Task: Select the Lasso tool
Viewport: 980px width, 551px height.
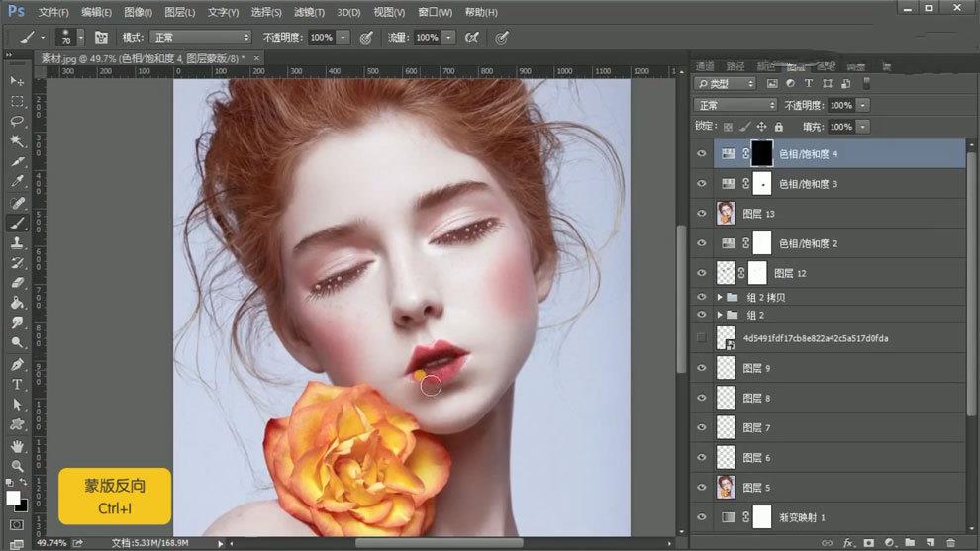Action: click(x=17, y=121)
